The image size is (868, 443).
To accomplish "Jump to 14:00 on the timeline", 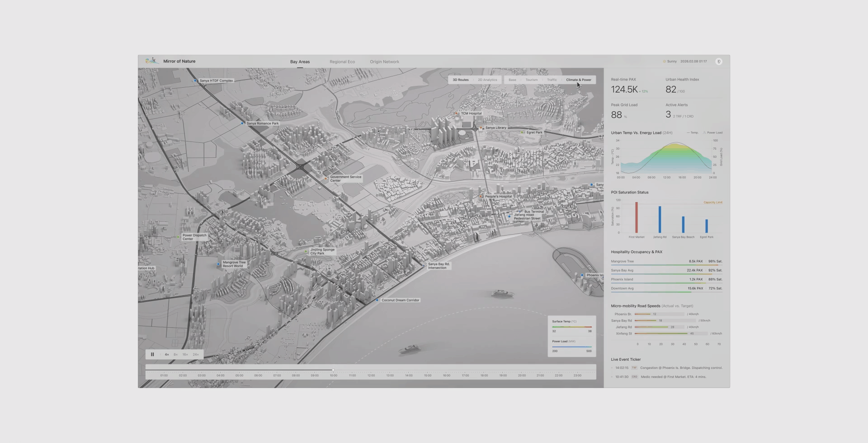I will (409, 376).
